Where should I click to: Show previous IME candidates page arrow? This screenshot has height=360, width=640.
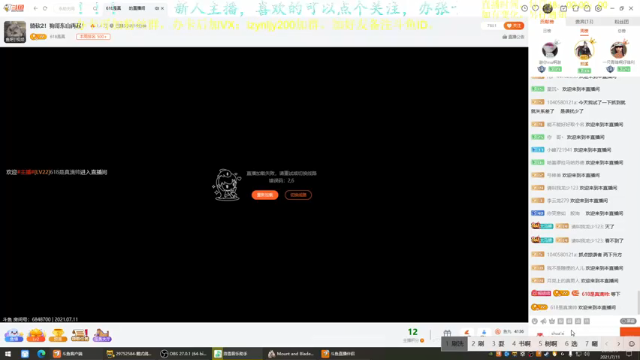pos(607,344)
